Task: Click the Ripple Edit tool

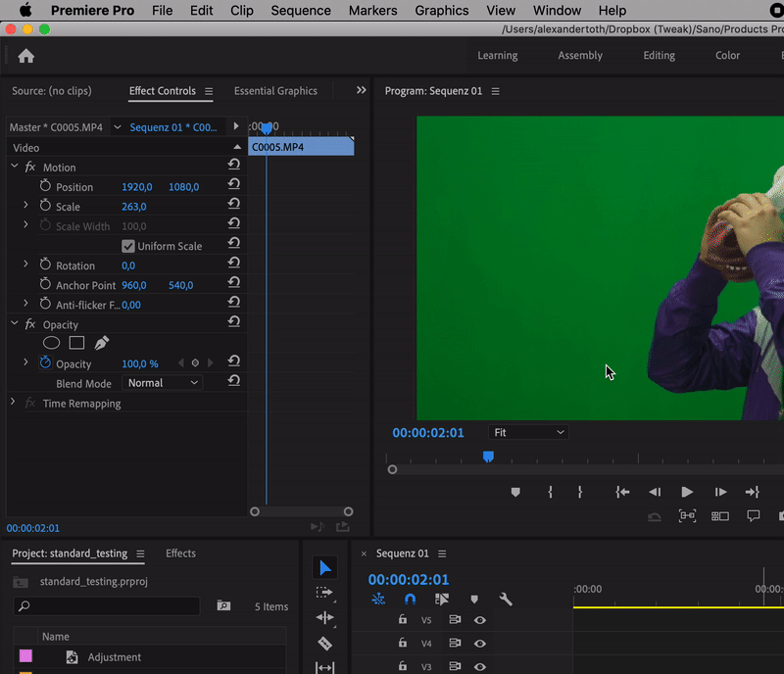Action: (x=324, y=618)
